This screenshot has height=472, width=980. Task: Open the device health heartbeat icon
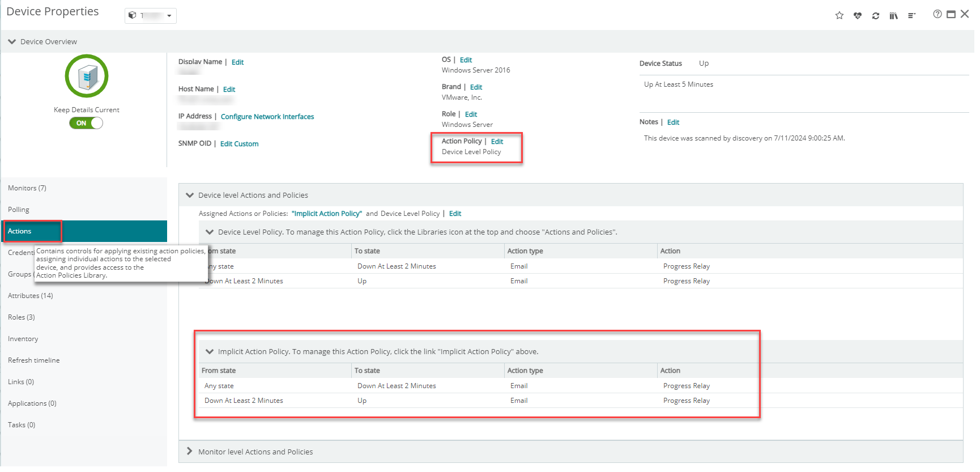pyautogui.click(x=858, y=15)
